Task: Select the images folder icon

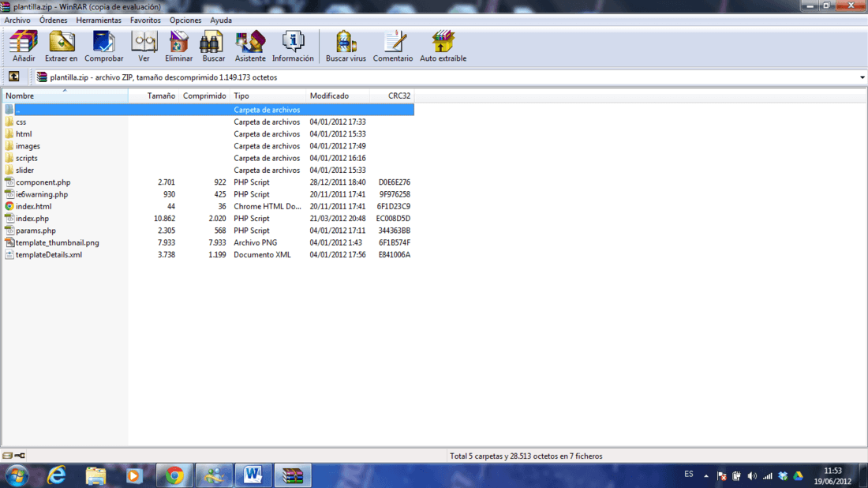Action: click(x=9, y=146)
